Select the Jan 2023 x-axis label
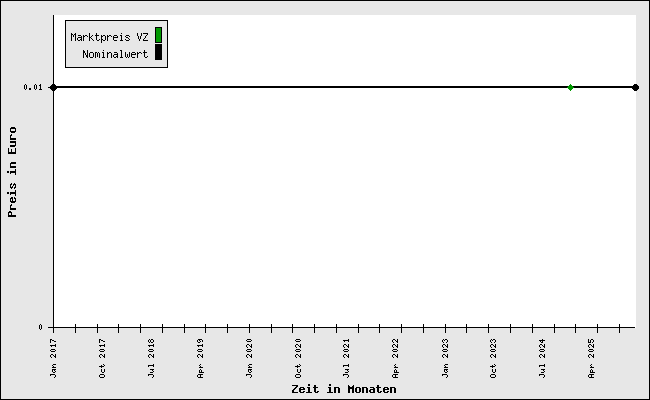The width and height of the screenshot is (650, 400). click(445, 358)
